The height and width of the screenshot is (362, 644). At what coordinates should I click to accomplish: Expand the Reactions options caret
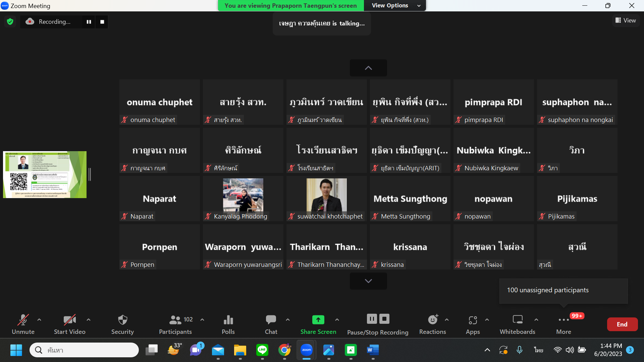pyautogui.click(x=447, y=320)
